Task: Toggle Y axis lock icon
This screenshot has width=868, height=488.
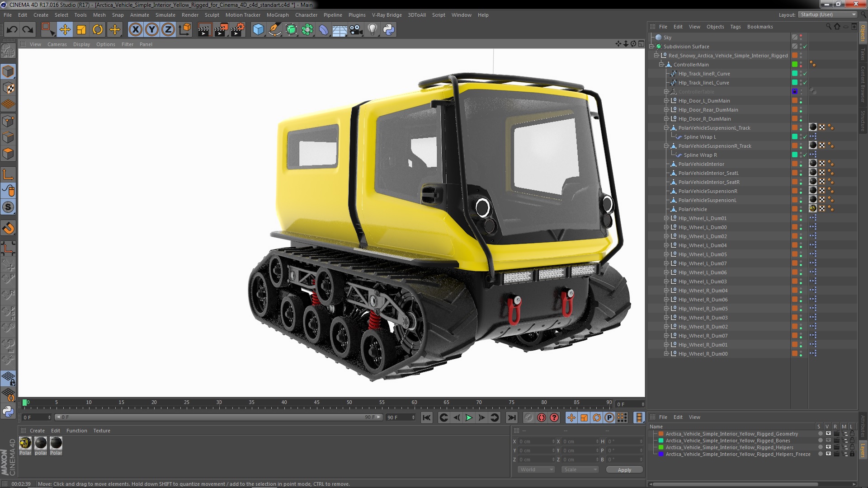Action: click(152, 30)
